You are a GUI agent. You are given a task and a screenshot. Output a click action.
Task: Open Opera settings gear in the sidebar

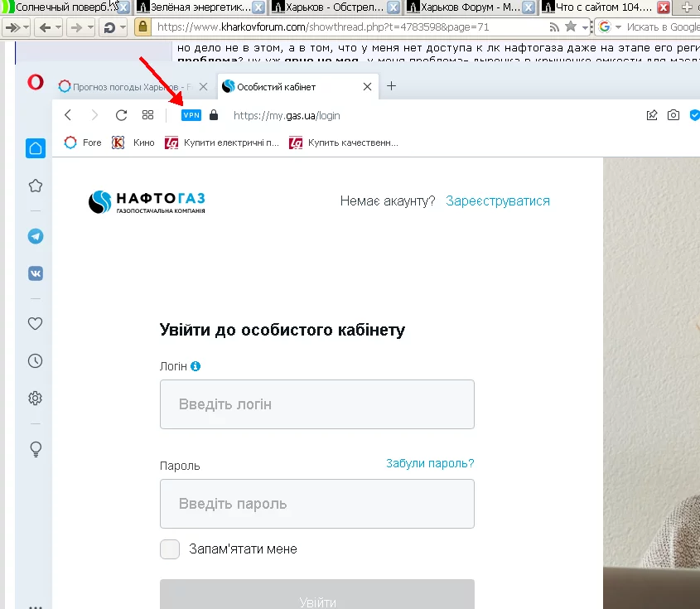click(x=36, y=398)
